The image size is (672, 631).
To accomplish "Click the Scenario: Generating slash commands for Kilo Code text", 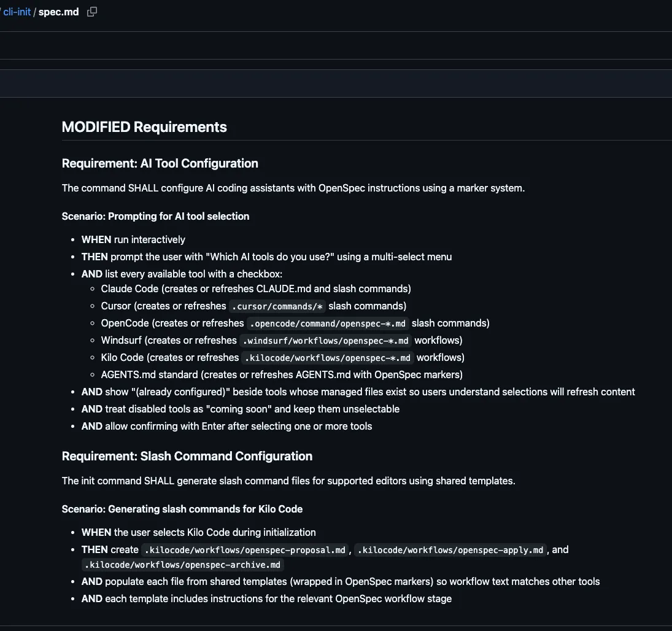I will click(x=182, y=509).
